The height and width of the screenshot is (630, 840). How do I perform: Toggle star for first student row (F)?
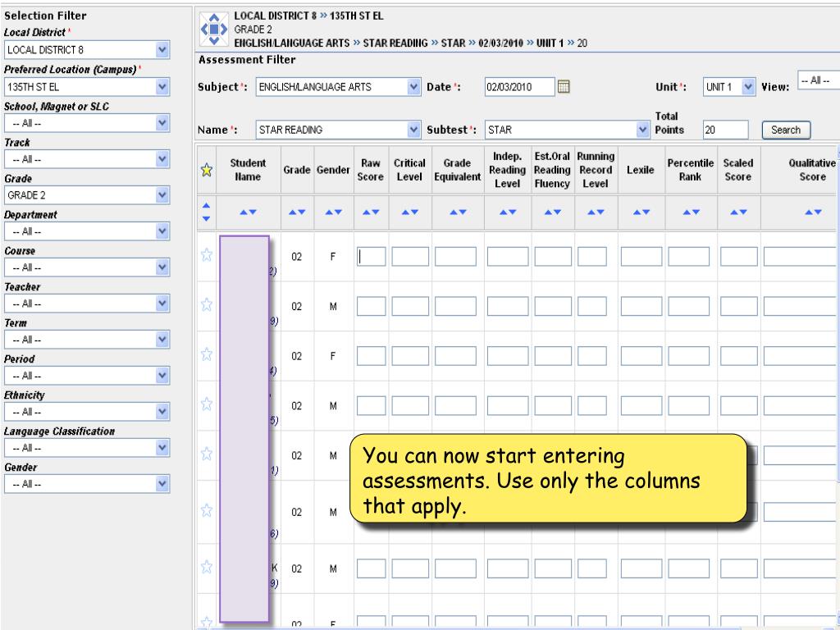click(x=206, y=255)
